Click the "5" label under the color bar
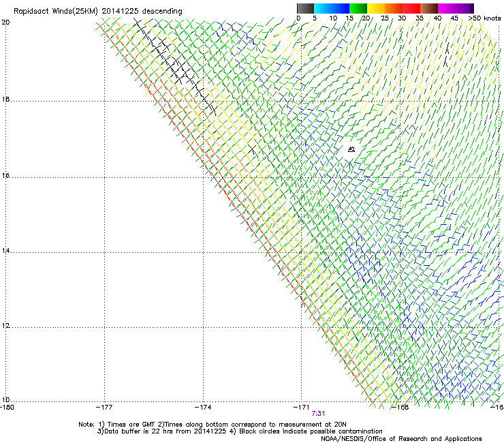 pyautogui.click(x=315, y=18)
